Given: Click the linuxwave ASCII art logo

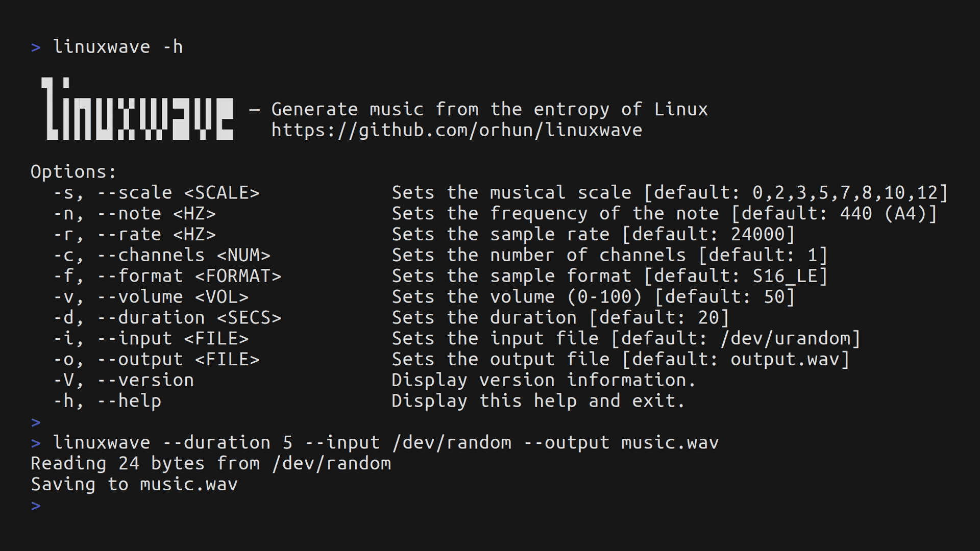Looking at the screenshot, I should pos(137,109).
